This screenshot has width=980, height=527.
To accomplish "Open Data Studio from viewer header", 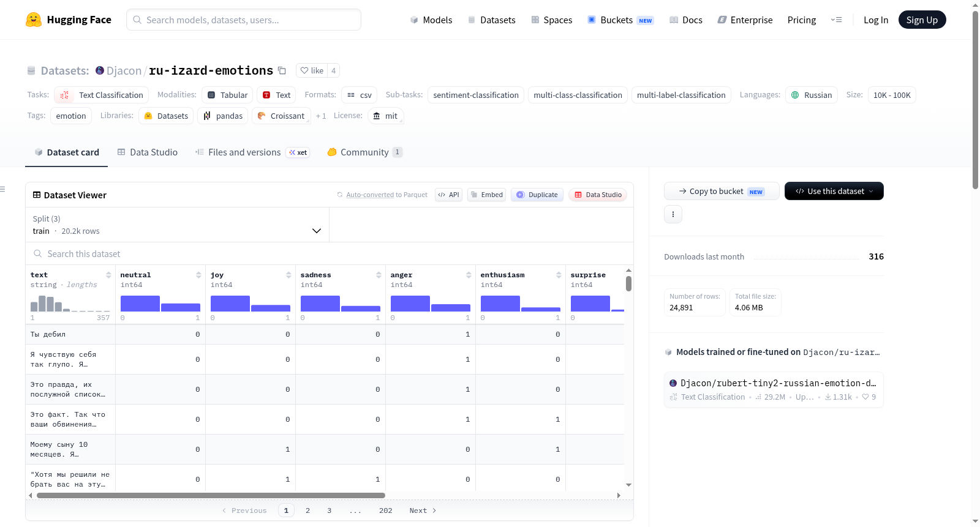I will click(x=598, y=195).
